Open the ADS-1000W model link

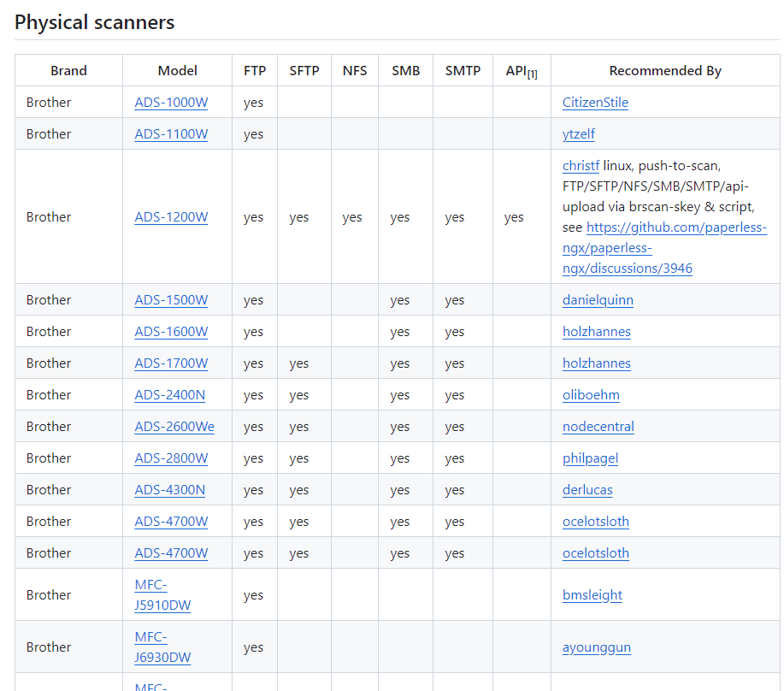pyautogui.click(x=171, y=103)
